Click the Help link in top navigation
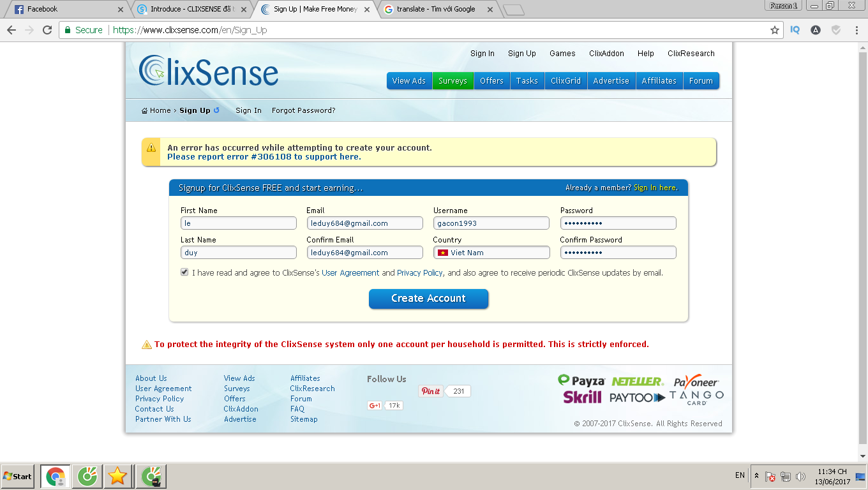The height and width of the screenshot is (490, 868). 646,54
